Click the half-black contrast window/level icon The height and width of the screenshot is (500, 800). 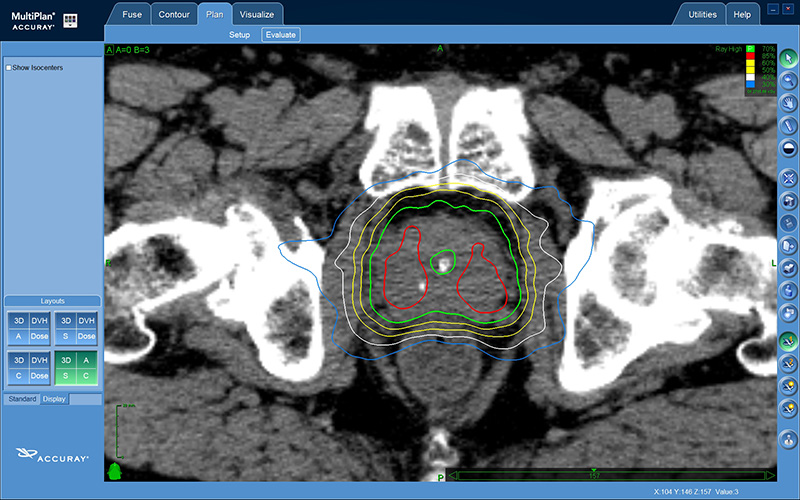788,147
